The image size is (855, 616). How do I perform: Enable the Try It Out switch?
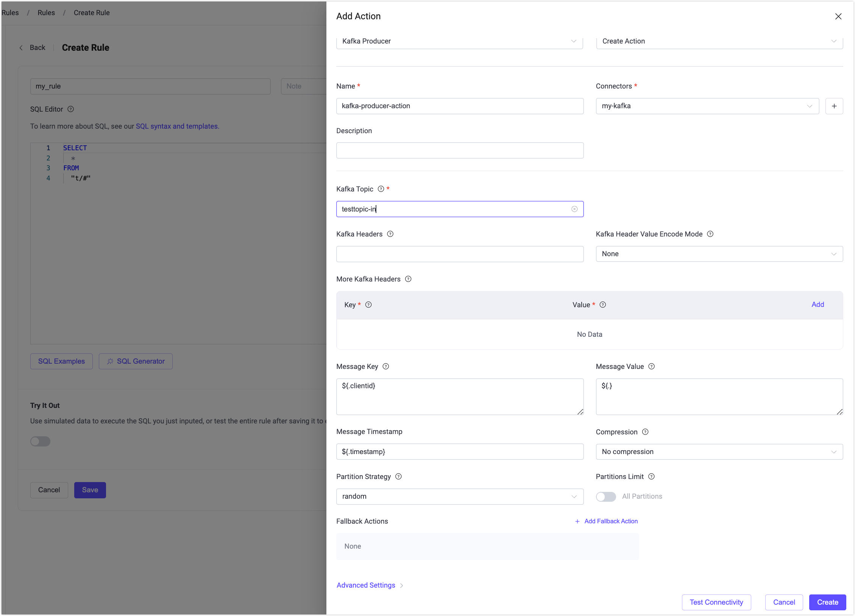click(41, 442)
